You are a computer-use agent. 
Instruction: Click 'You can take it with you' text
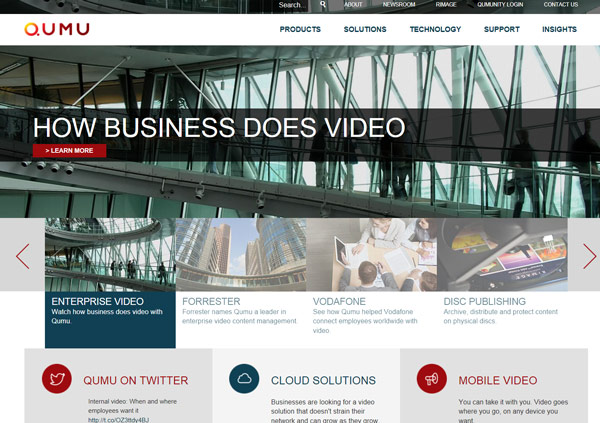point(513,412)
